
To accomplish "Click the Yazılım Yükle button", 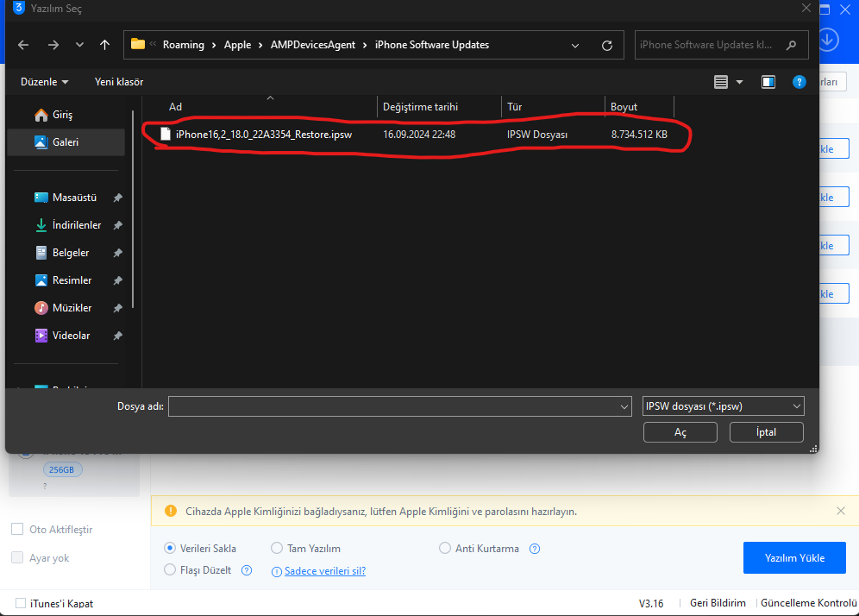I will [794, 558].
